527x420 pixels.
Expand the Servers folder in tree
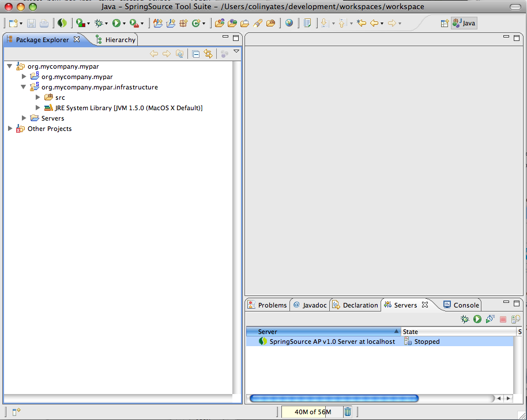24,118
